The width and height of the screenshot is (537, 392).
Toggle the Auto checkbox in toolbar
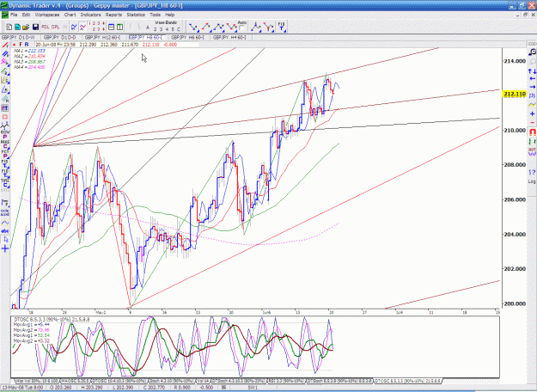(242, 27)
